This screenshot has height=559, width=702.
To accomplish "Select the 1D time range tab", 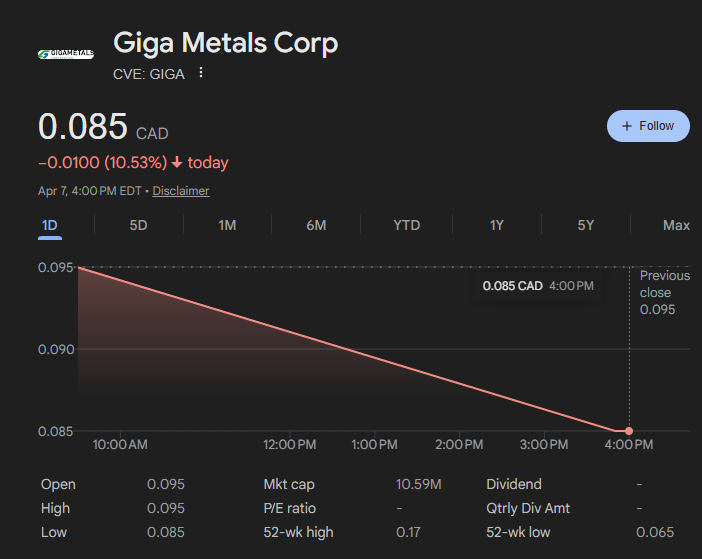I will point(49,225).
